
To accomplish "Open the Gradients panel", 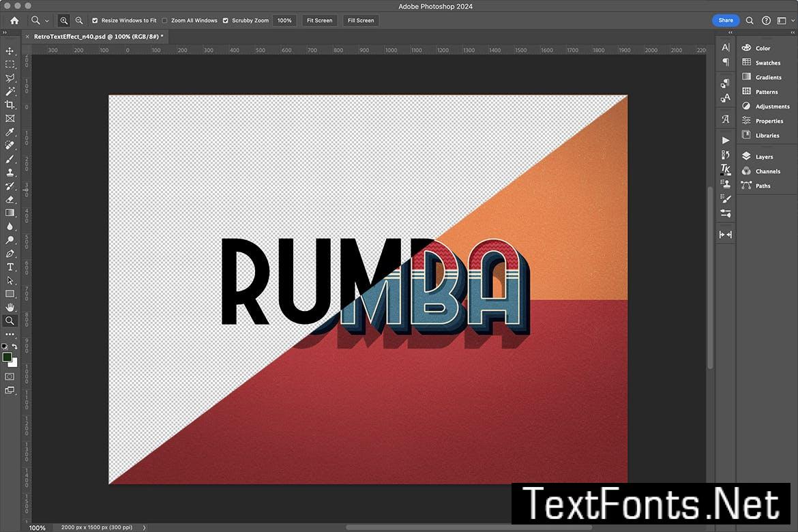I will point(761,77).
